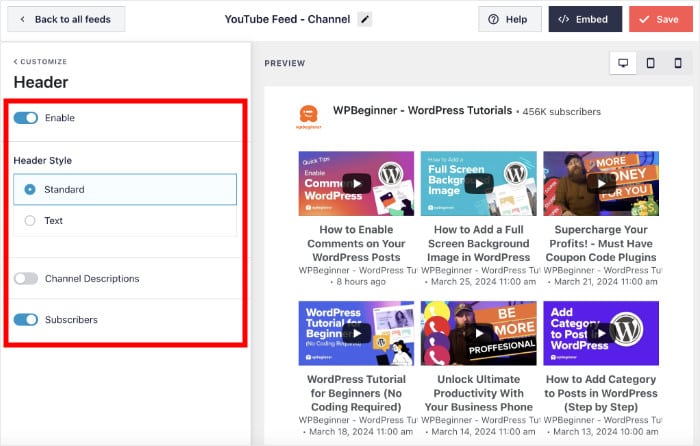This screenshot has height=446, width=700.
Task: Toggle the header Enable switch
Action: click(x=26, y=118)
